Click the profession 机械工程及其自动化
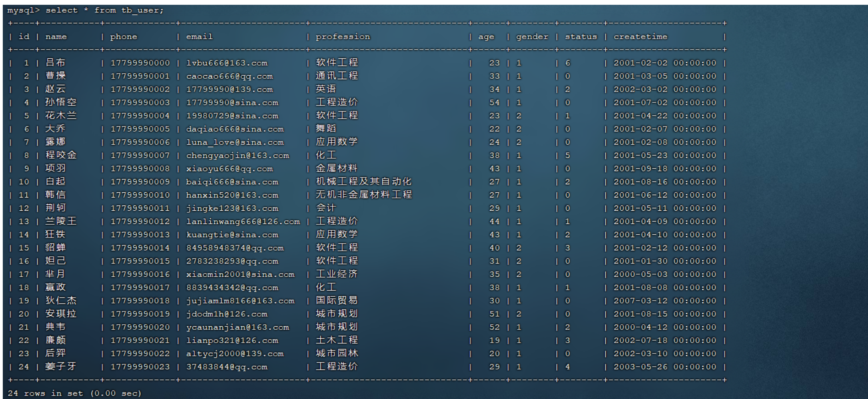868x399 pixels. (363, 182)
